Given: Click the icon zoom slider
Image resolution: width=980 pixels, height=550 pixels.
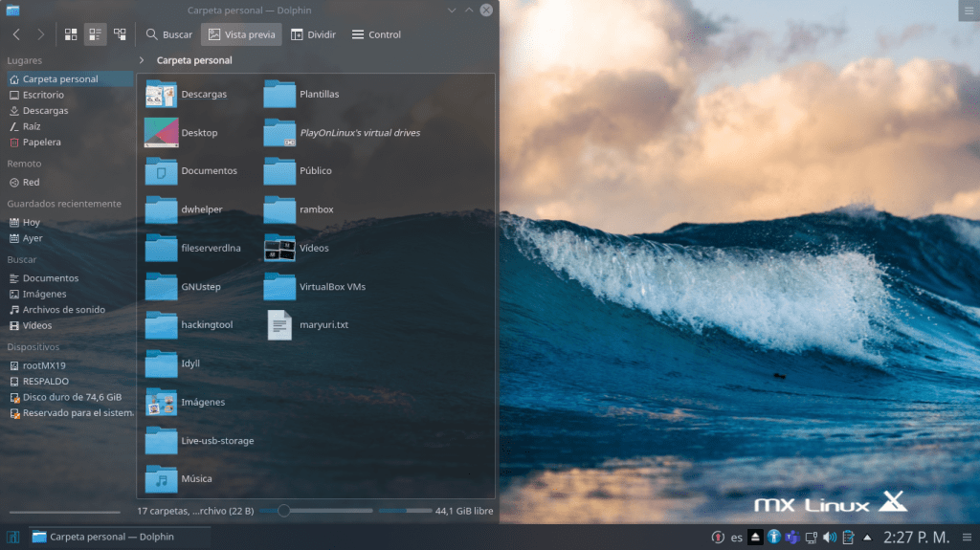Looking at the screenshot, I should click(283, 511).
